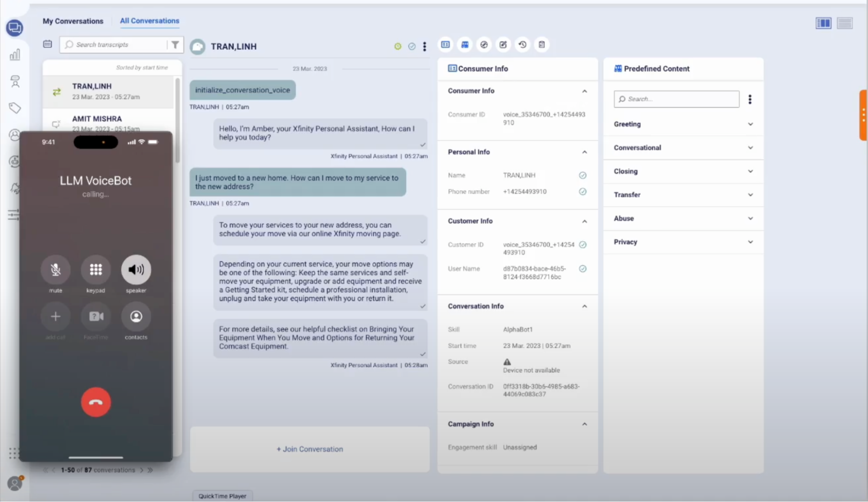
Task: Collapse the Campaign Info section
Action: click(584, 424)
